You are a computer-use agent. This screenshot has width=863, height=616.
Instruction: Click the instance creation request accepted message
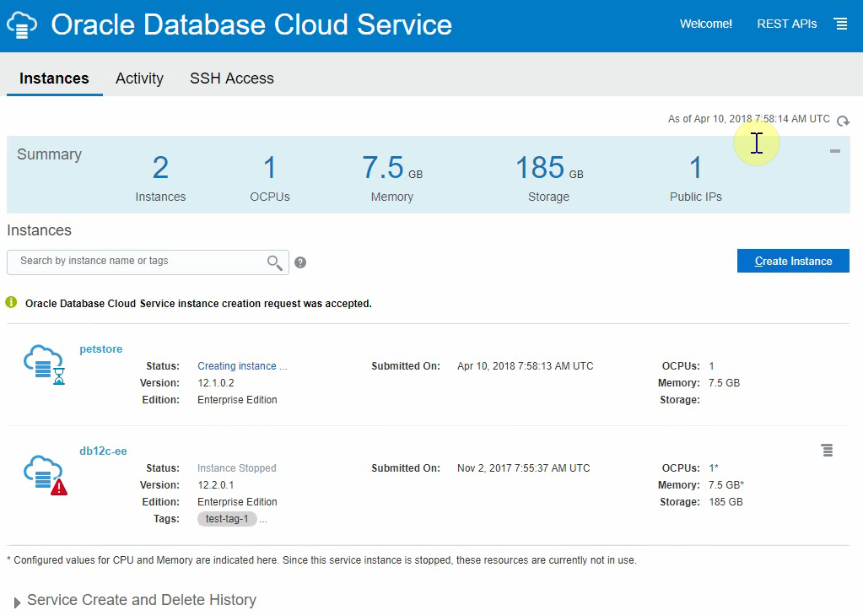199,303
